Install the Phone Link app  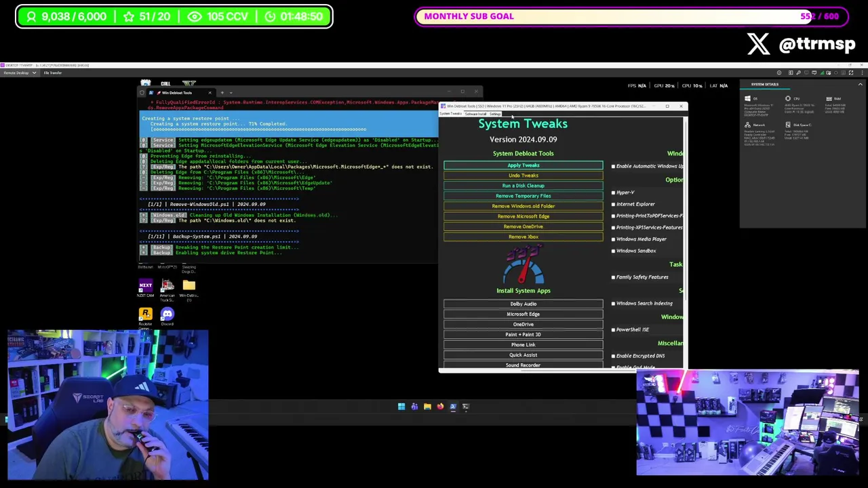tap(523, 344)
